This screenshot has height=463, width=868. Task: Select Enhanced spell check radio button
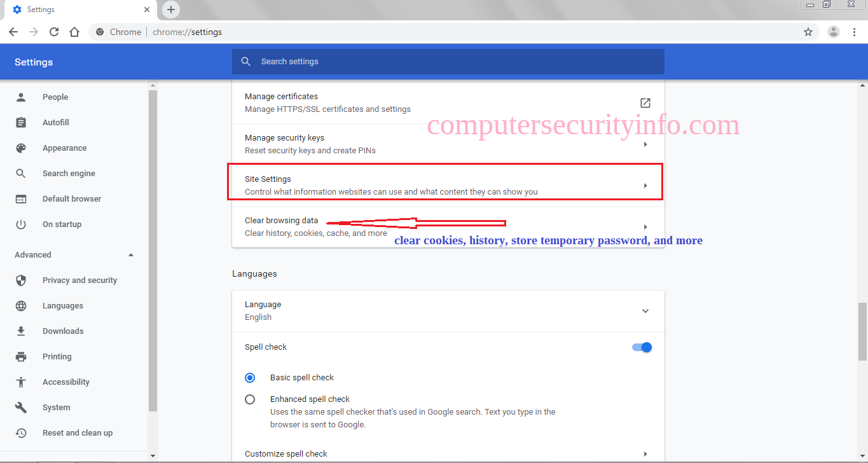250,399
